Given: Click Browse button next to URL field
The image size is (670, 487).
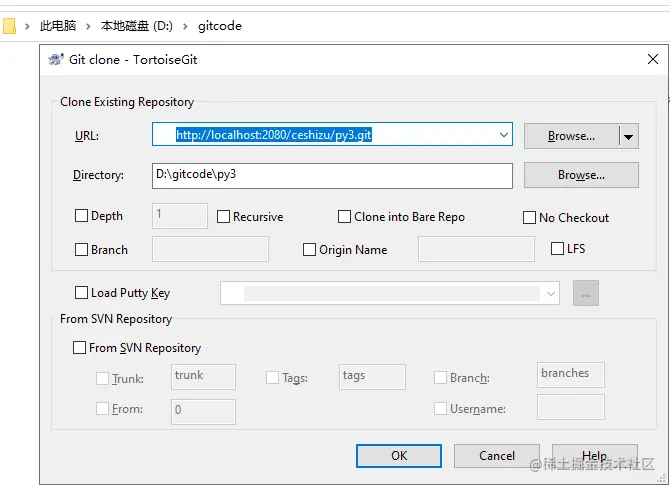Looking at the screenshot, I should point(571,136).
